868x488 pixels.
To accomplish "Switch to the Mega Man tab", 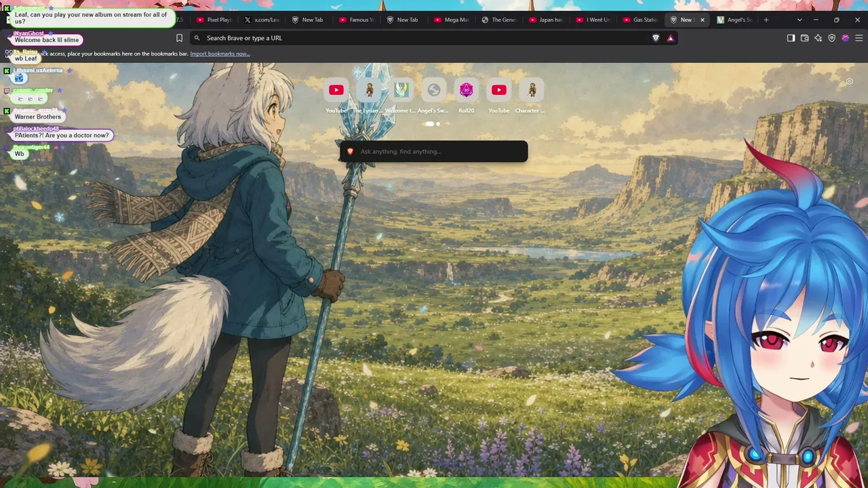I will pyautogui.click(x=451, y=20).
